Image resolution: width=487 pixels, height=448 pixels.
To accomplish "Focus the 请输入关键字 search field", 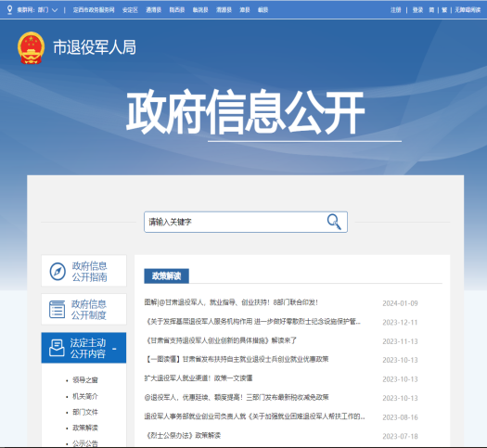I will point(235,222).
